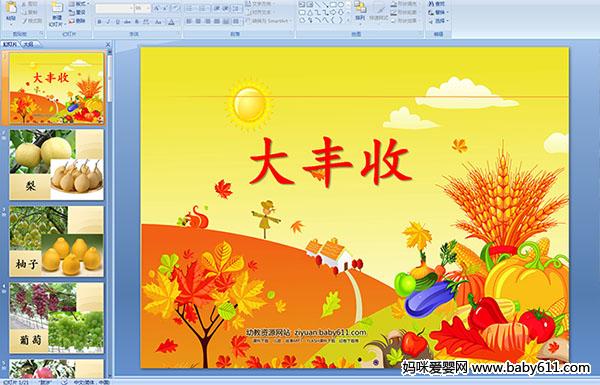The width and height of the screenshot is (600, 385).
Task: Expand the Convert to SmartArt dropdown
Action: (x=291, y=21)
